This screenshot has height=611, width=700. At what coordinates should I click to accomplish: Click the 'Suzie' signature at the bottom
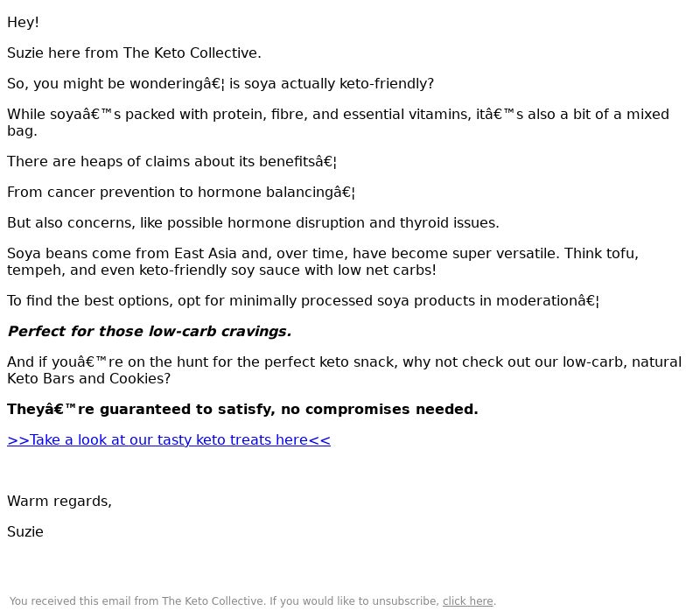click(x=25, y=532)
